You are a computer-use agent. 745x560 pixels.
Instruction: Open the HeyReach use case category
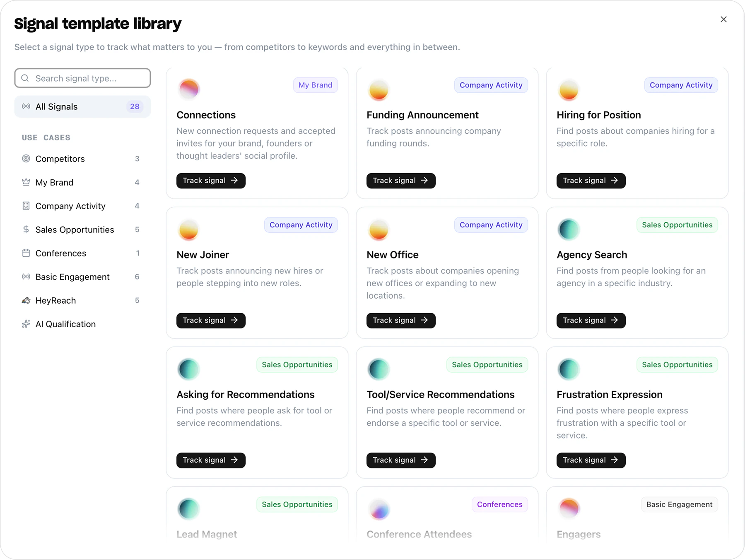coord(55,300)
